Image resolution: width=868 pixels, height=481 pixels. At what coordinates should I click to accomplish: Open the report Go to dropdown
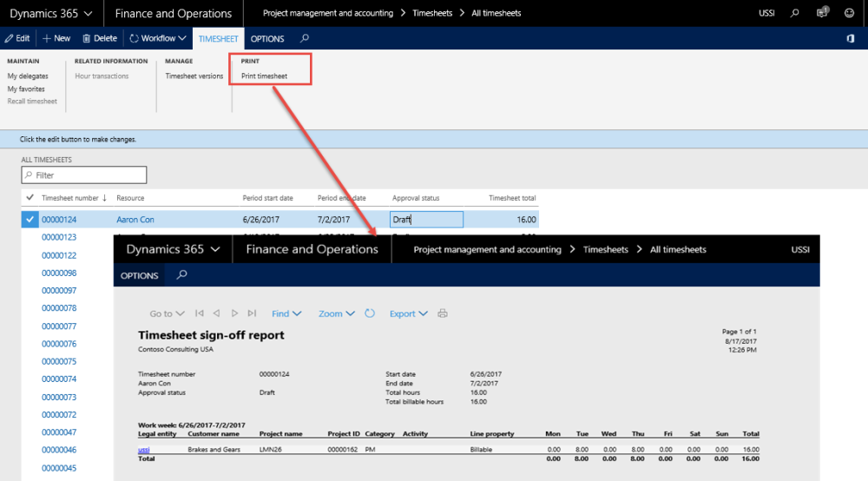167,313
